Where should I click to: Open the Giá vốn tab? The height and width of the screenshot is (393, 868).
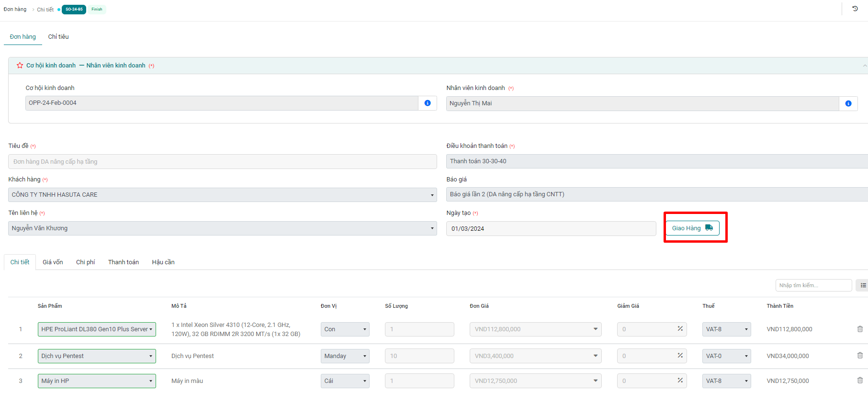[x=53, y=262]
